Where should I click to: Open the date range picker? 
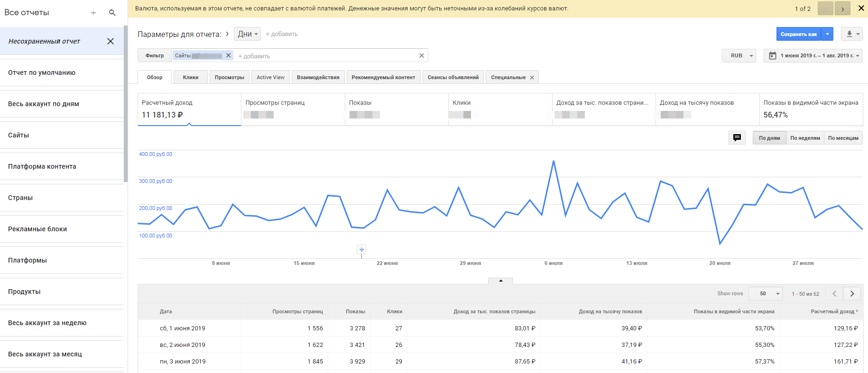coord(813,55)
